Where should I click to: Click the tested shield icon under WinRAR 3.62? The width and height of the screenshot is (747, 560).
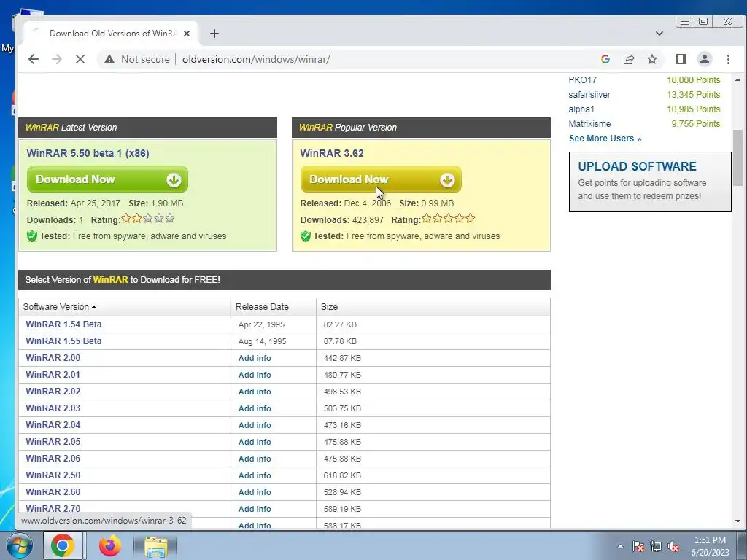[306, 236]
